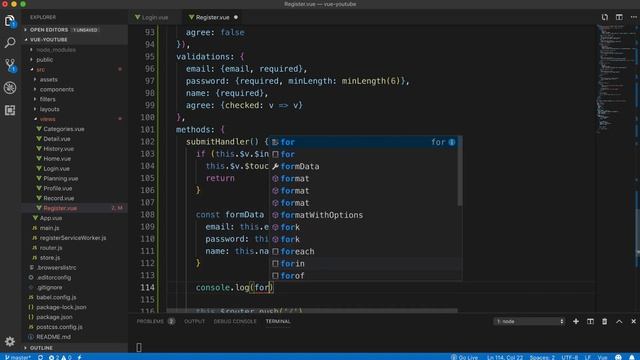Open the Extensions view

pyautogui.click(x=10, y=110)
